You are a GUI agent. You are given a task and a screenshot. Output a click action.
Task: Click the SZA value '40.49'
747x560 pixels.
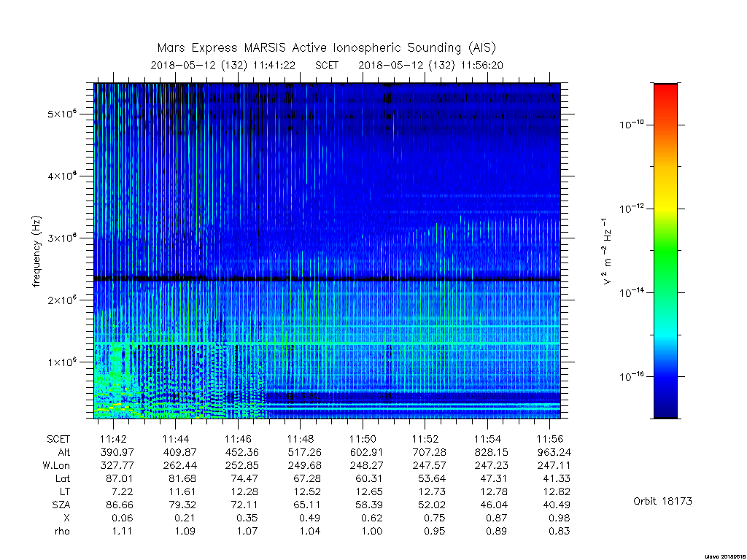(x=557, y=505)
